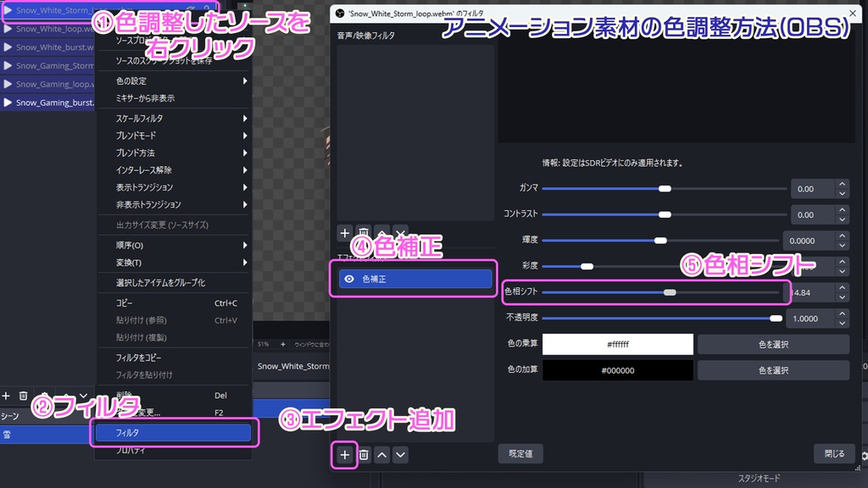Choose コピー in the context menu
Image resolution: width=868 pixels, height=488 pixels.
[x=174, y=303]
